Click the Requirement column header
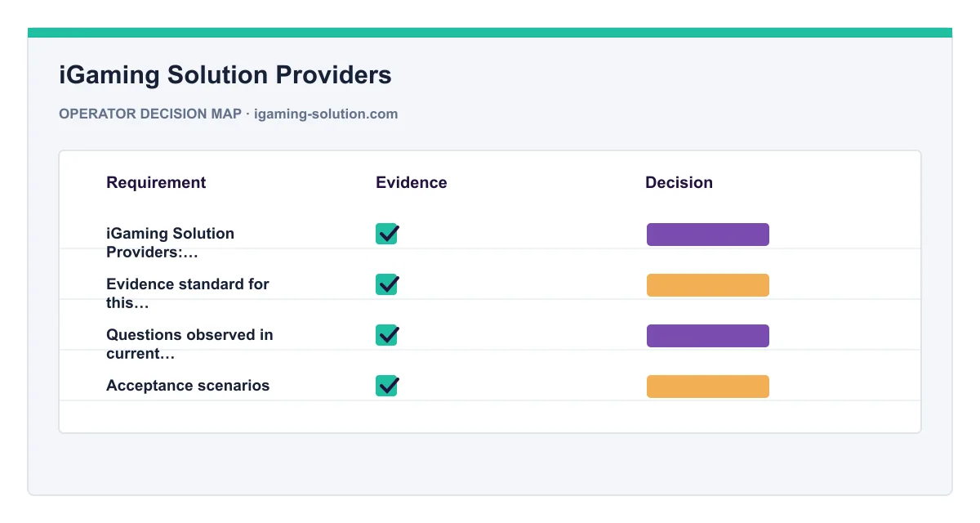This screenshot has width=980, height=523. point(156,182)
